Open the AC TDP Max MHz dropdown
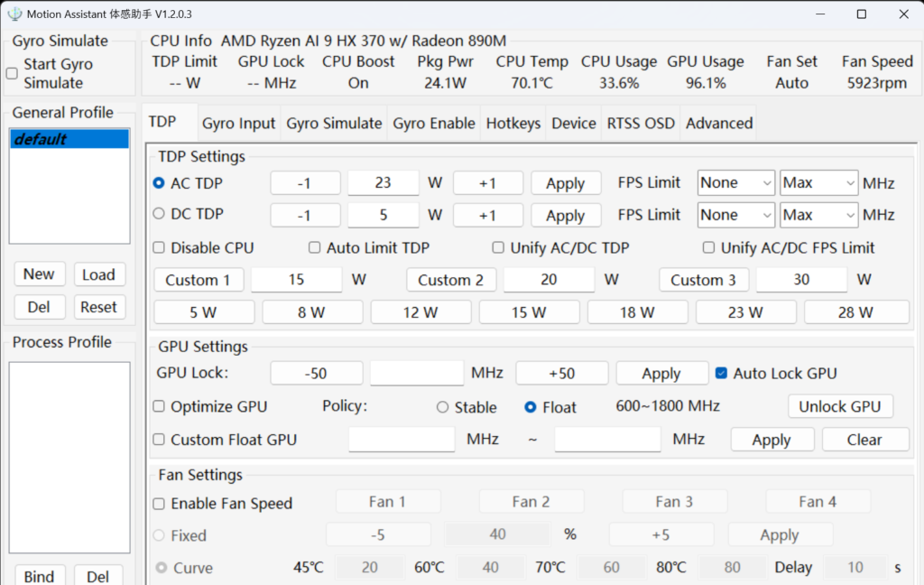Image resolution: width=924 pixels, height=585 pixels. [818, 182]
